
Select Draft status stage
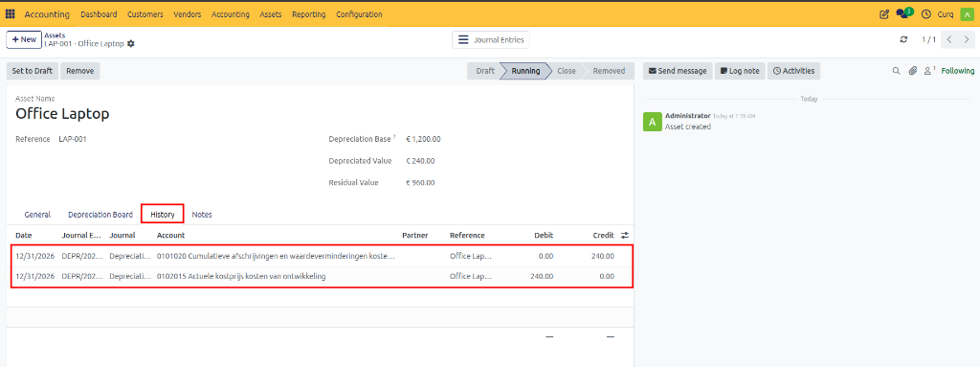pyautogui.click(x=483, y=71)
